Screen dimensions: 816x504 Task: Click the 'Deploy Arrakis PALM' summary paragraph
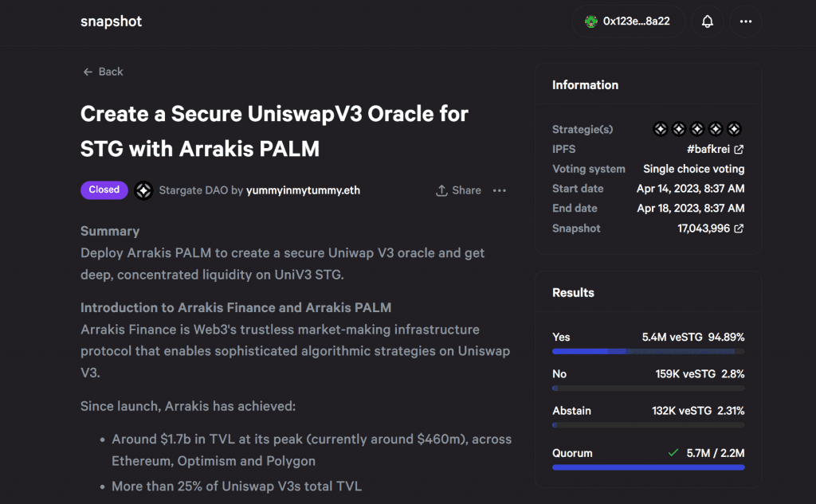tap(283, 264)
